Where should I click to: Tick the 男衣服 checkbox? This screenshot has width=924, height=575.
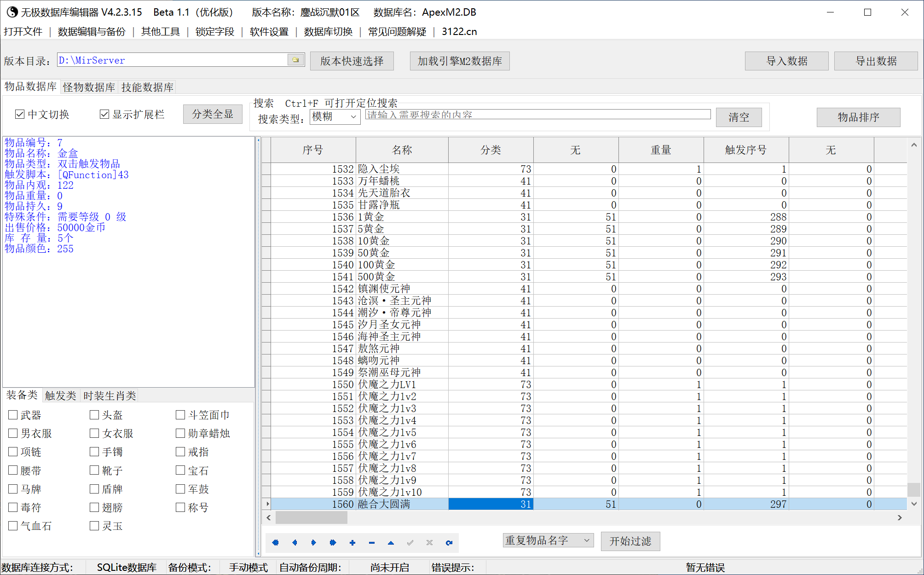click(13, 433)
